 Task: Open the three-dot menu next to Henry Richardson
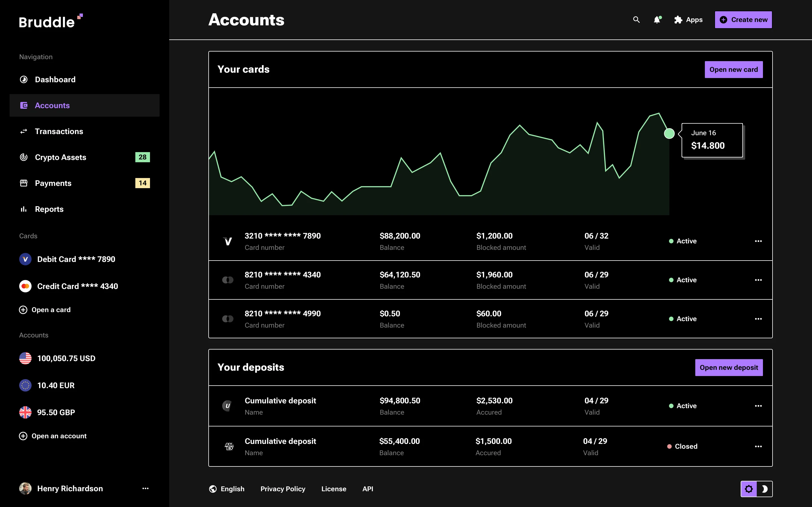(145, 489)
